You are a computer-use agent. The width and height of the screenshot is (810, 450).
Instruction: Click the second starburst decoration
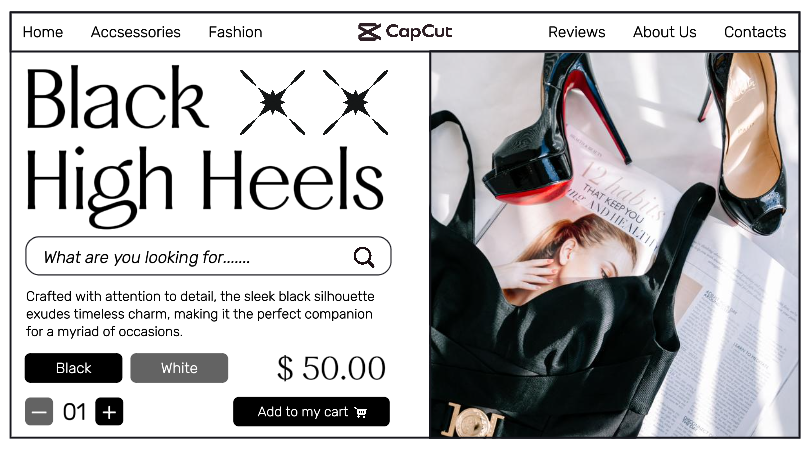click(x=355, y=102)
